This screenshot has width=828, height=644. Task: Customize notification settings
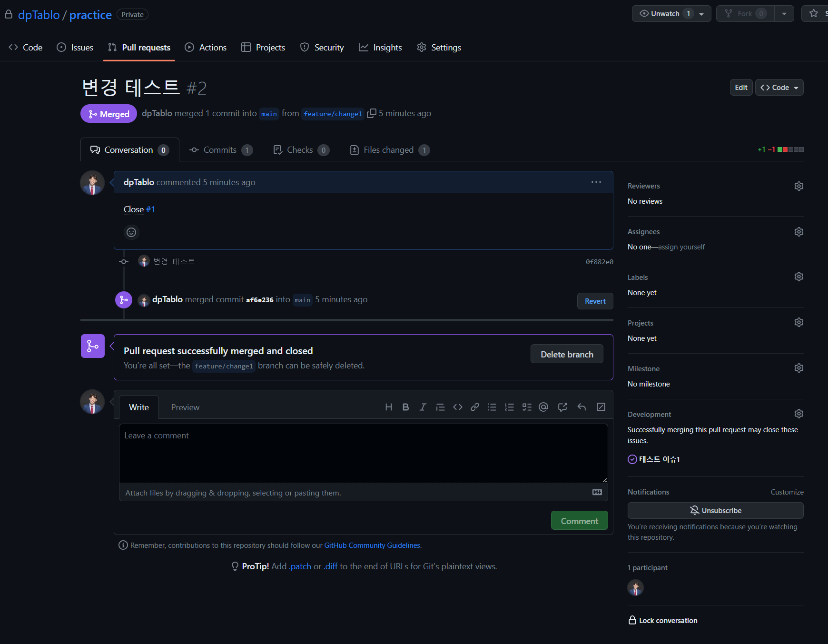(787, 492)
